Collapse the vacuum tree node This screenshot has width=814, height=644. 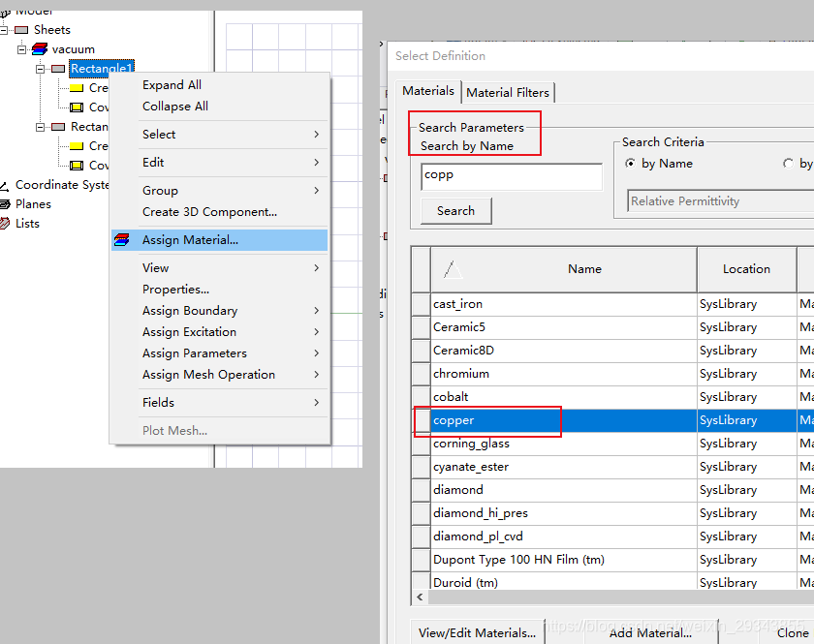[x=21, y=49]
